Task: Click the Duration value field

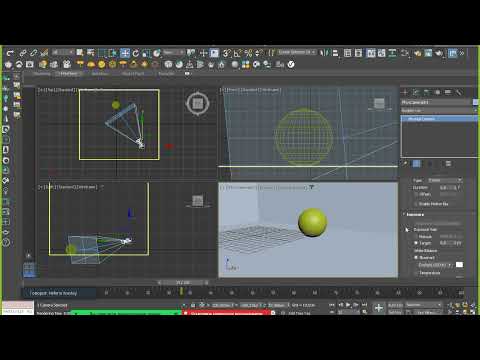Action: click(x=448, y=188)
